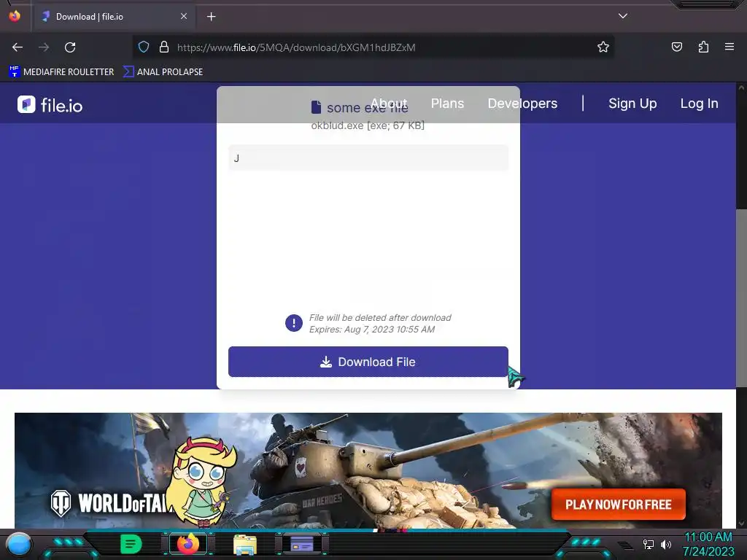The image size is (747, 560).
Task: Go forward one page
Action: tap(44, 47)
